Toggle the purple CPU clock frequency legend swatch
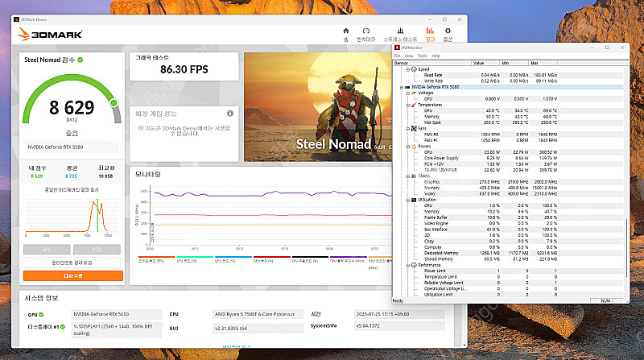 point(349,257)
